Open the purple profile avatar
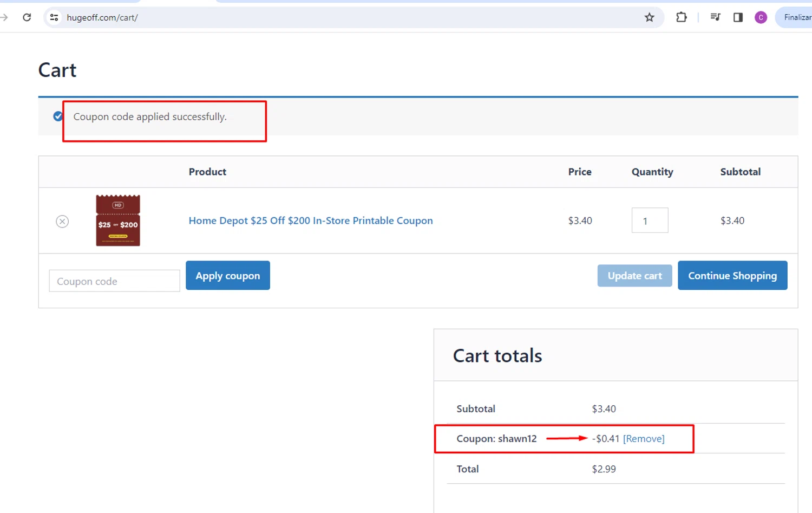 (x=761, y=17)
